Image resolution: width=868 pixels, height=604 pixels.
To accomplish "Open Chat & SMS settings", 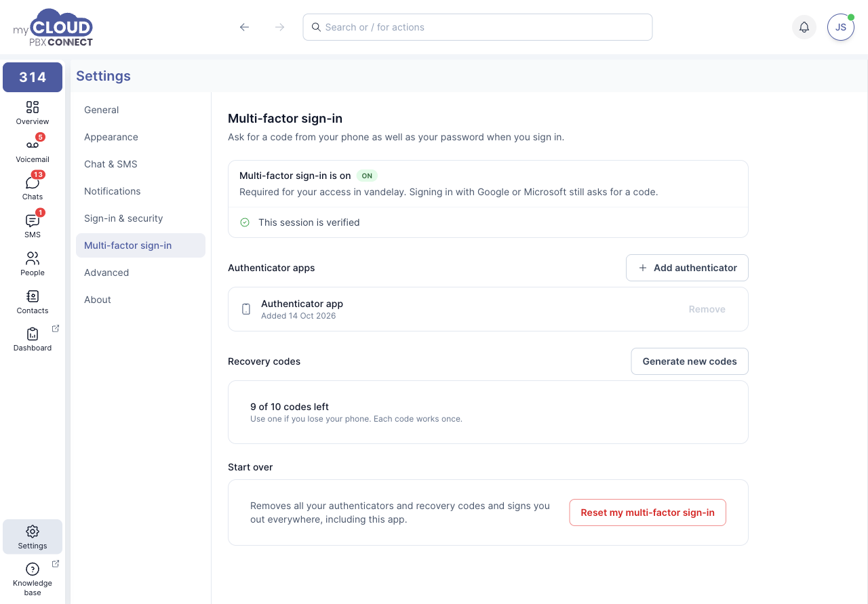I will (140, 164).
